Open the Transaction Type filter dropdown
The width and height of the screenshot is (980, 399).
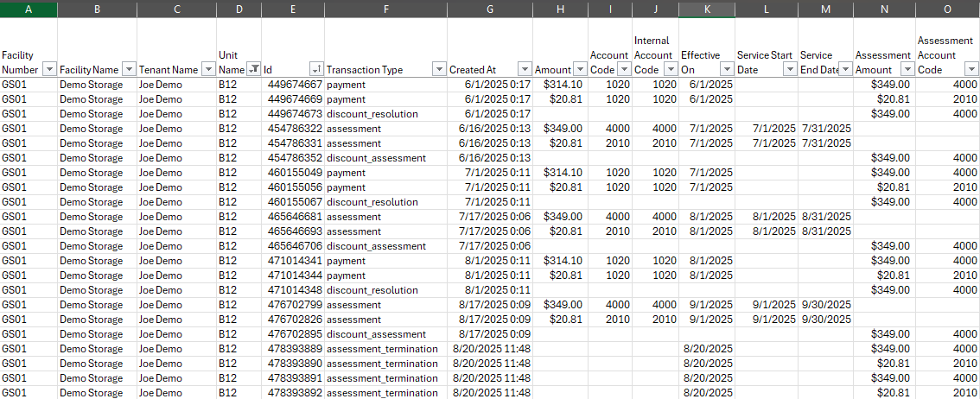point(439,70)
